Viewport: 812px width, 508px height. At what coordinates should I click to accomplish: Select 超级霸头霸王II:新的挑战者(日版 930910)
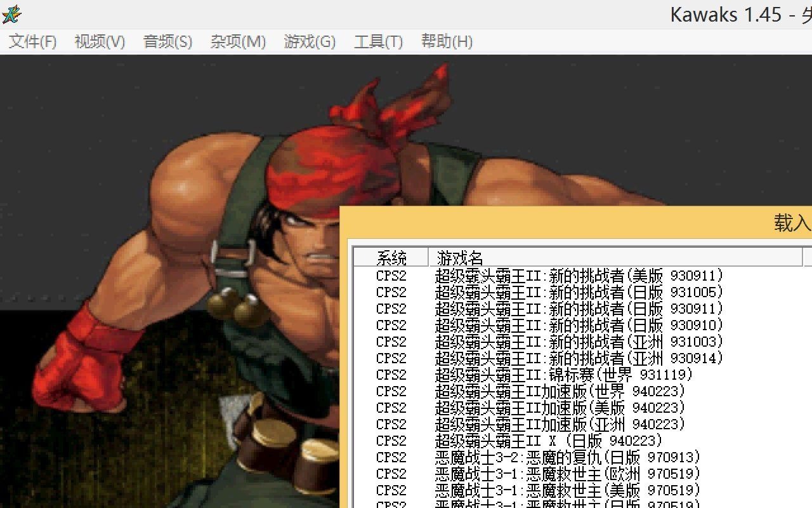pos(579,325)
